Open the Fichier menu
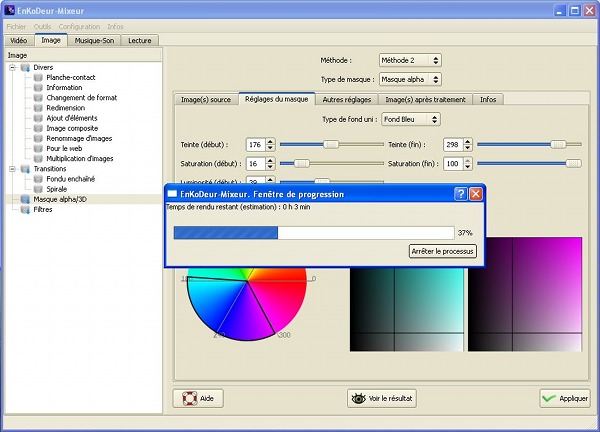Viewport: 600px width, 432px height. click(x=16, y=26)
